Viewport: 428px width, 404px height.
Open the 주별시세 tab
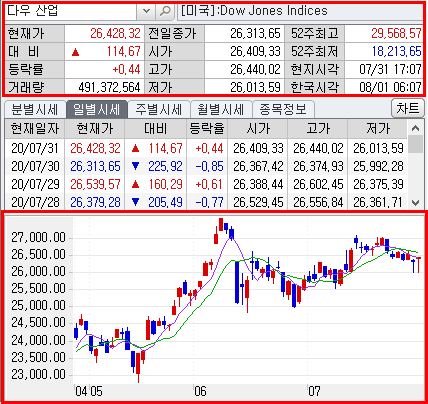159,109
